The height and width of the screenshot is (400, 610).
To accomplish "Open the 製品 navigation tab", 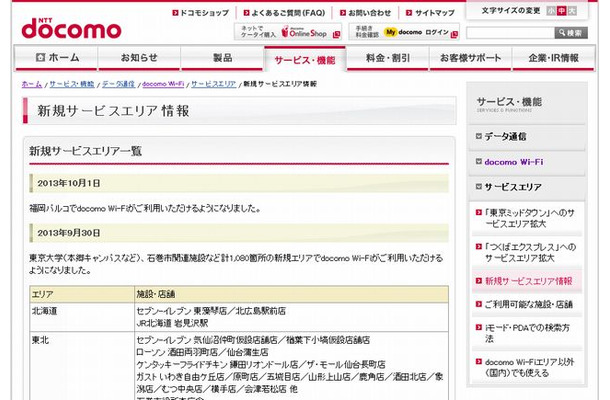I will 223,58.
